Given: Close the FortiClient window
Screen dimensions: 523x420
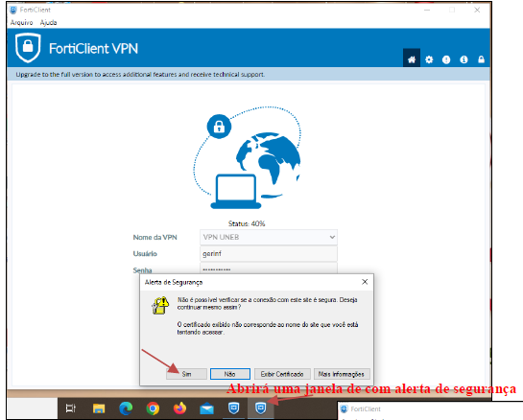Looking at the screenshot, I should tap(477, 10).
